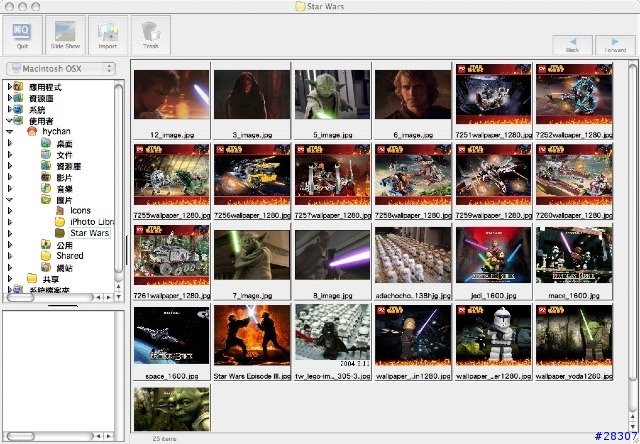Screen dimensions: 640x444
Task: Select the 7256wallpaper_1280.jpg thumbnail
Action: [252, 174]
